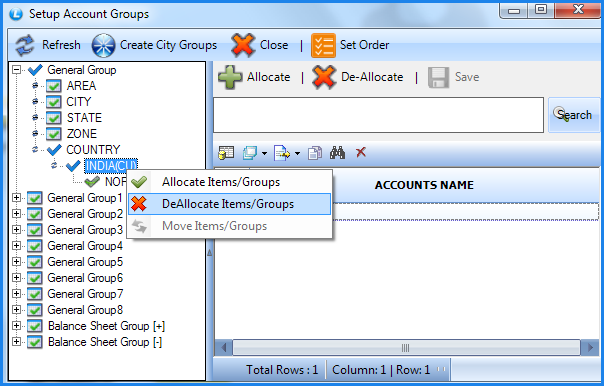Click the scrollbar right arrow
The height and width of the screenshot is (386, 604).
pyautogui.click(x=590, y=348)
